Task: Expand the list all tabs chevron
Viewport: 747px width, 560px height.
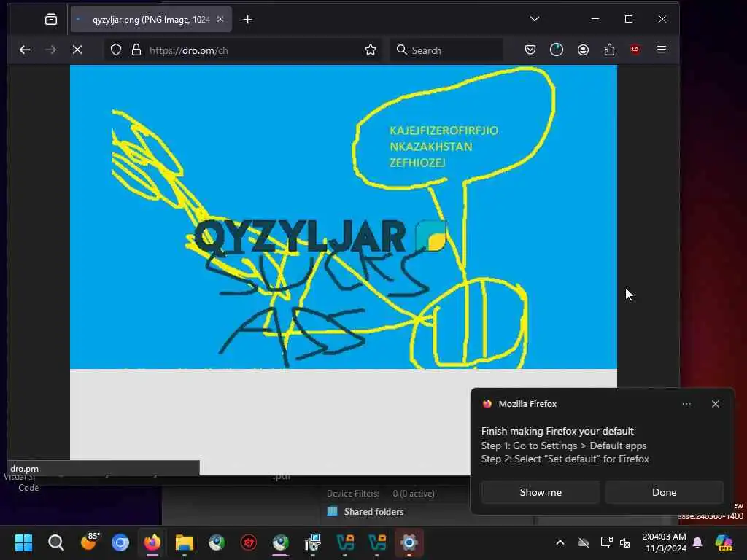Action: [x=535, y=19]
